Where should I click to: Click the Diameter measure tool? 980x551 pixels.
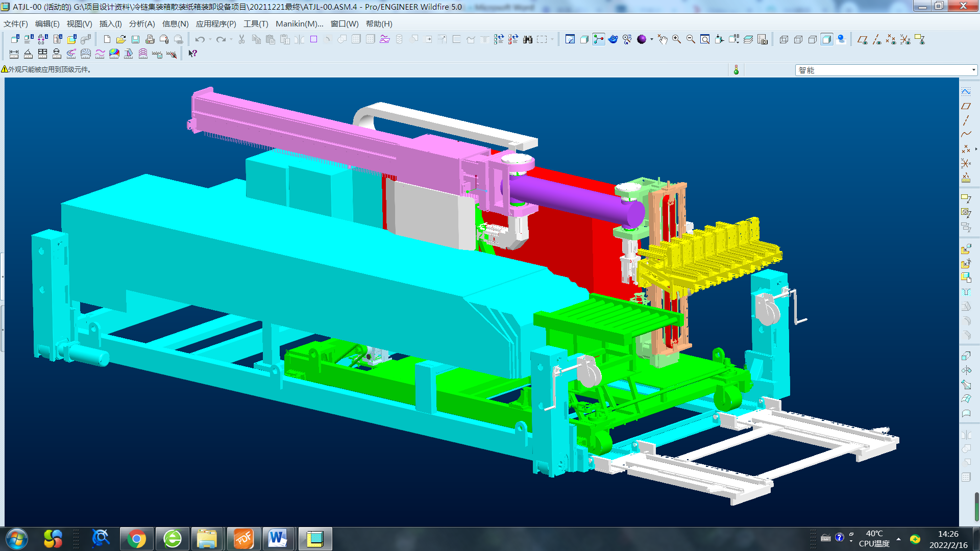coord(57,54)
